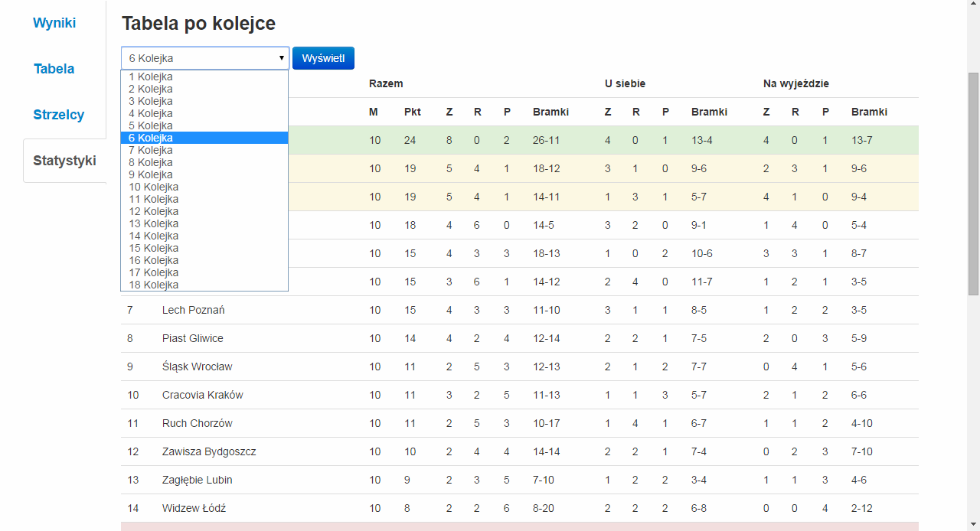Image resolution: width=980 pixels, height=531 pixels.
Task: Collapse the Kolejka dropdown arrow
Action: click(282, 58)
